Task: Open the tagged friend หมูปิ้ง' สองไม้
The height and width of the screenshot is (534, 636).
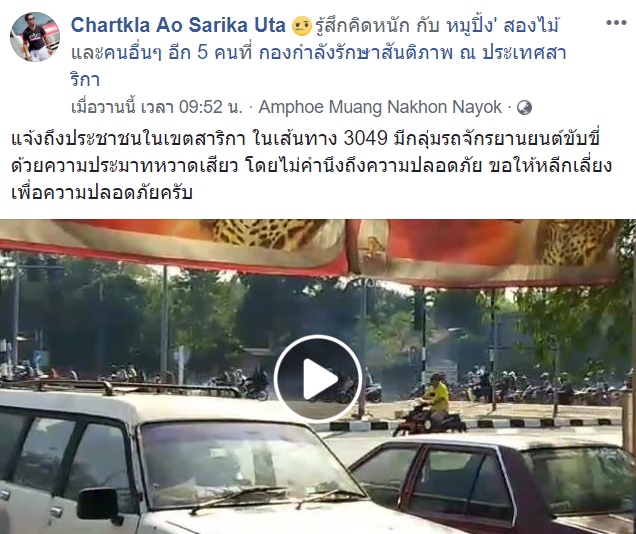Action: click(x=503, y=26)
